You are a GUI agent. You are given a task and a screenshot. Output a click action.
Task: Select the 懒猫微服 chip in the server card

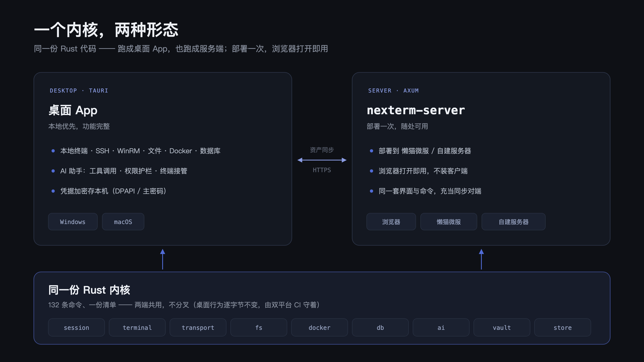(449, 222)
